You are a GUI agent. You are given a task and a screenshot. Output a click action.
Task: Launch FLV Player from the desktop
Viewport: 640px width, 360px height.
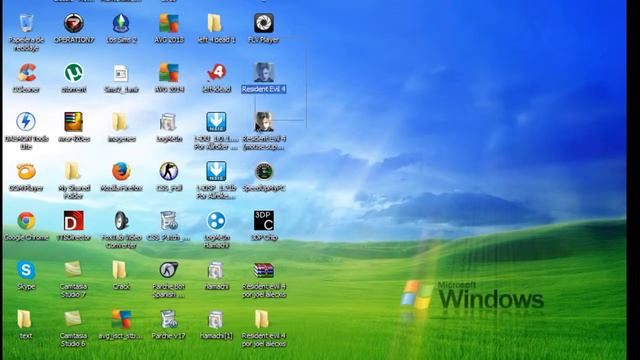click(x=264, y=23)
